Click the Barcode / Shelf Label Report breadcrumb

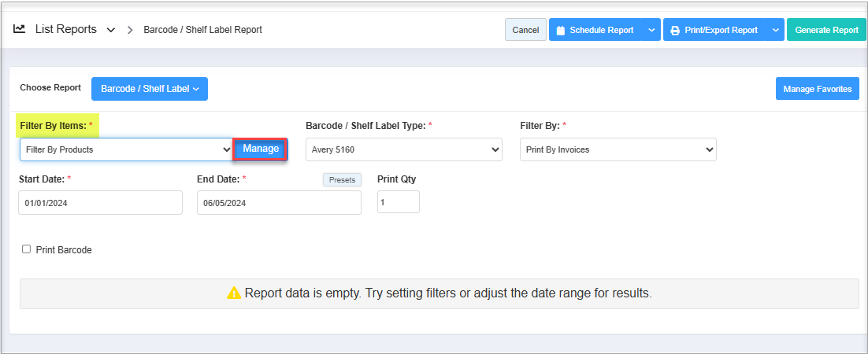(202, 30)
